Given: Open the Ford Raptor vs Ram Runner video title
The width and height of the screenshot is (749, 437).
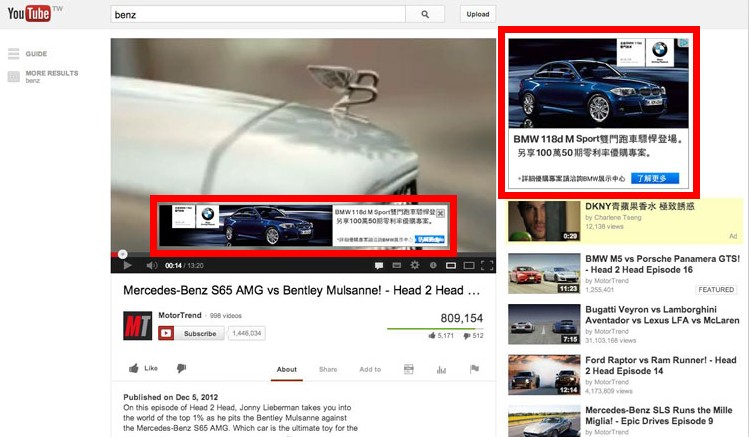Looking at the screenshot, I should [661, 365].
